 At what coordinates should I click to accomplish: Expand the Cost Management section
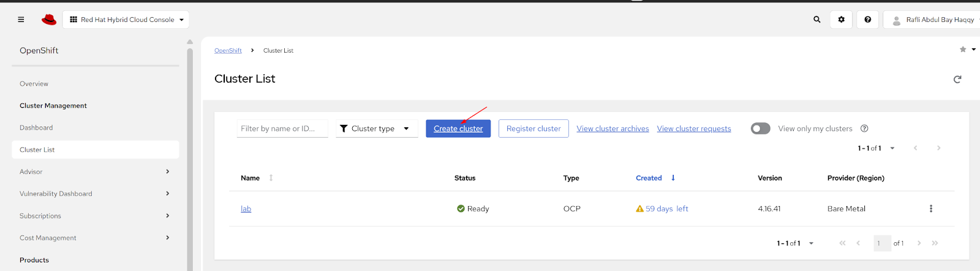pyautogui.click(x=95, y=238)
